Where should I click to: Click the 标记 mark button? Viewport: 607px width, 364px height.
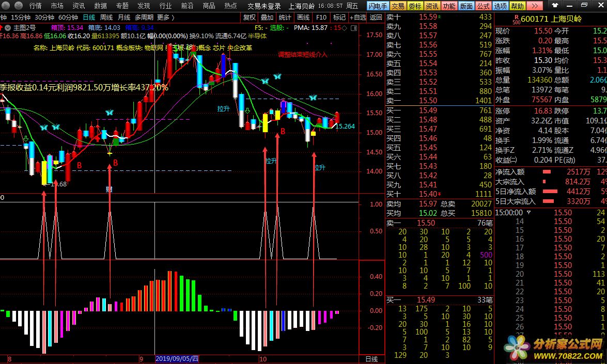(x=339, y=18)
